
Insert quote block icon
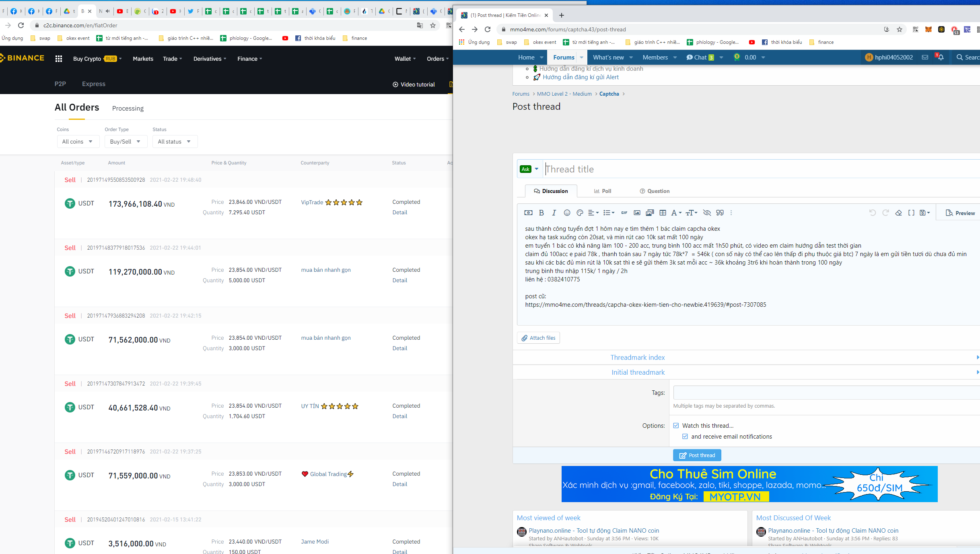point(720,213)
